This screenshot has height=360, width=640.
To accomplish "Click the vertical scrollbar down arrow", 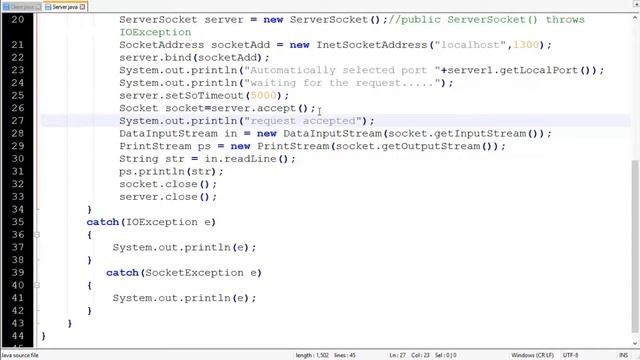I will (x=635, y=343).
